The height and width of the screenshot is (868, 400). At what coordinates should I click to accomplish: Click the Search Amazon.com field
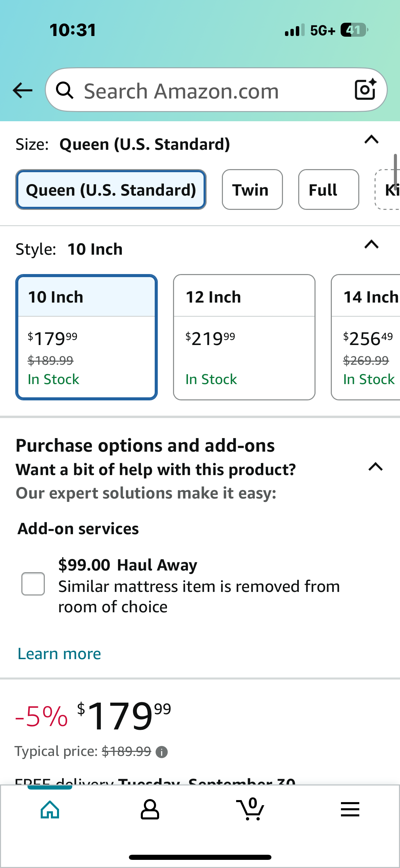click(210, 91)
